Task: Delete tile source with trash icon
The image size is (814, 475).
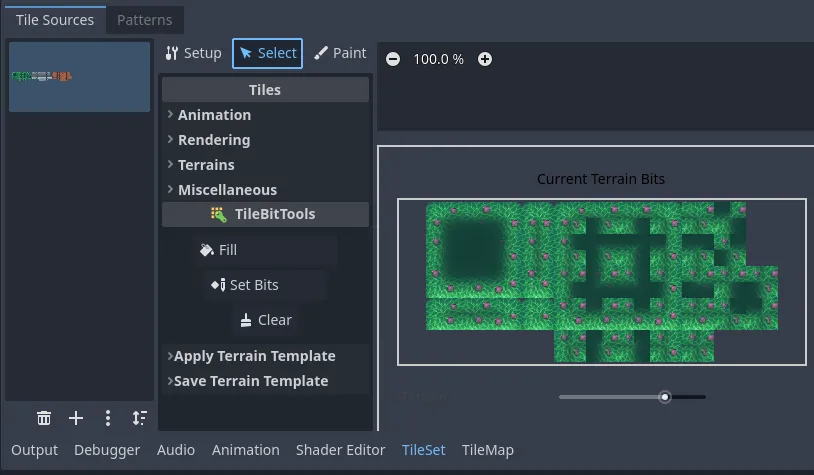Action: (x=44, y=418)
